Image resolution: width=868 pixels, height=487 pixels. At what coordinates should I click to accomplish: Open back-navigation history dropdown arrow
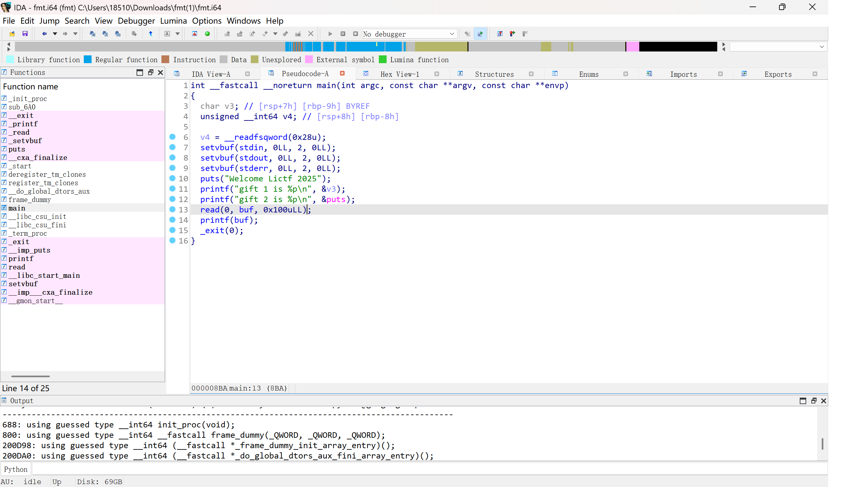(55, 34)
